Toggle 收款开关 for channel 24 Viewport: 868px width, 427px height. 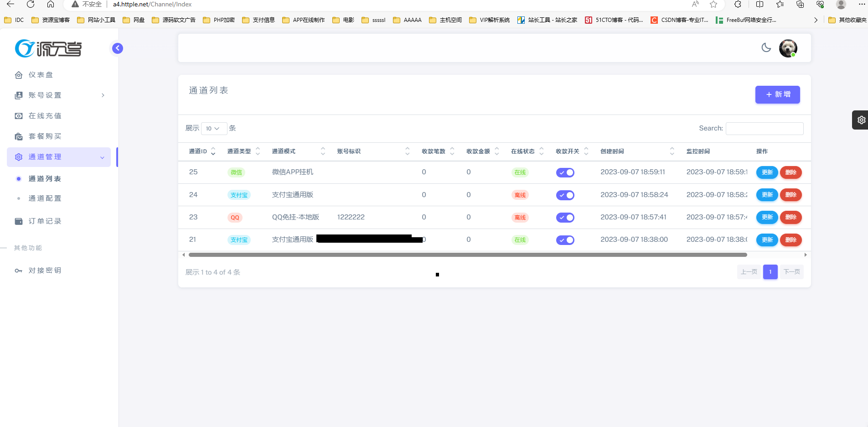point(565,195)
